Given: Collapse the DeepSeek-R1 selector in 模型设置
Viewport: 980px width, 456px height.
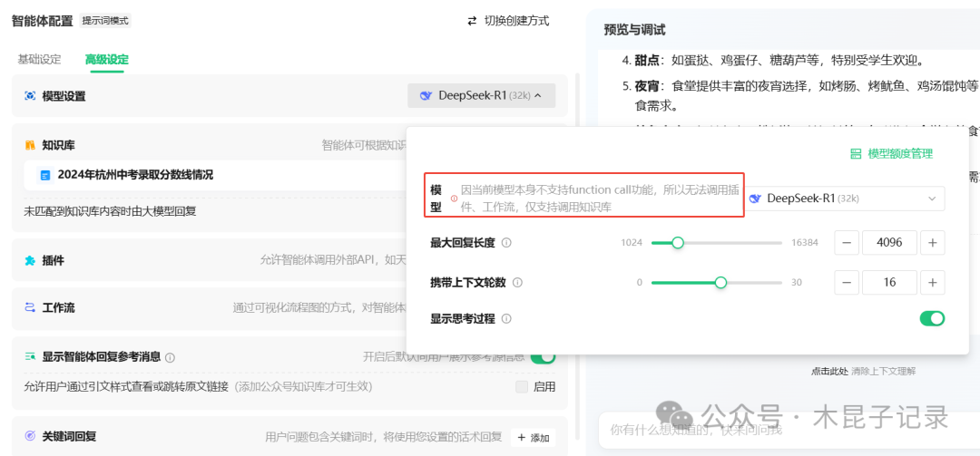Looking at the screenshot, I should (481, 95).
